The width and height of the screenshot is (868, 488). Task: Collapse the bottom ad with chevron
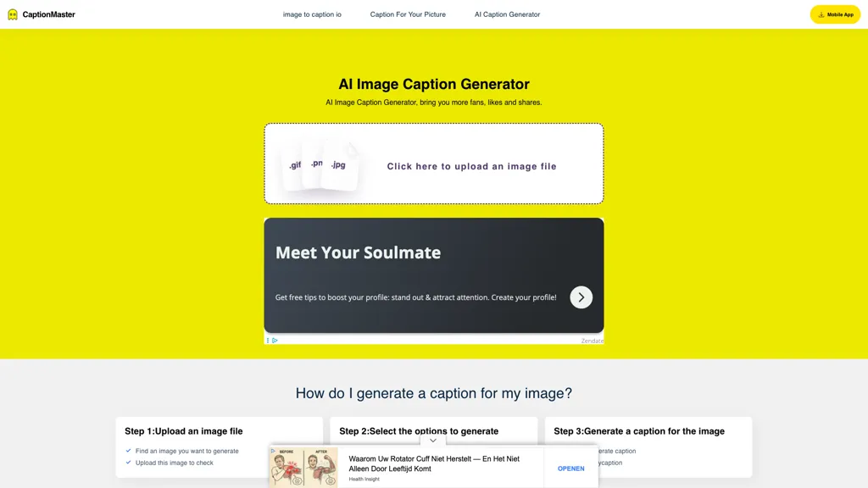[x=433, y=441]
